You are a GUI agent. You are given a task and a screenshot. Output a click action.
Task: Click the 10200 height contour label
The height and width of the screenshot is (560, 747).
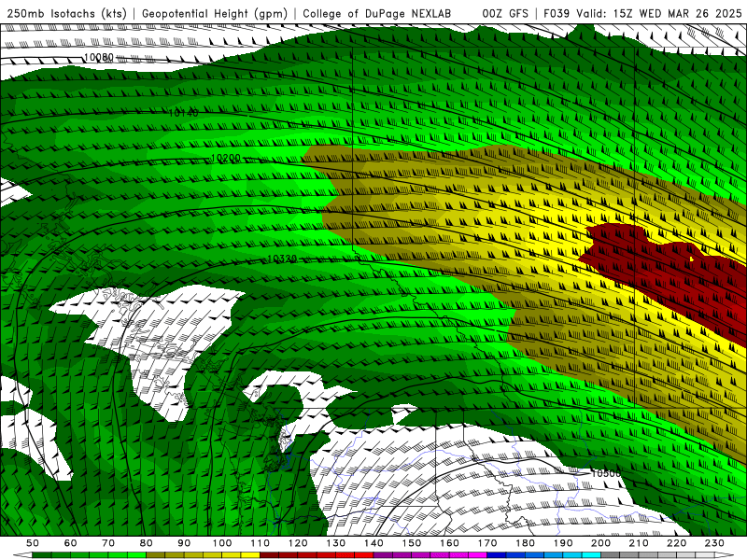pyautogui.click(x=225, y=158)
